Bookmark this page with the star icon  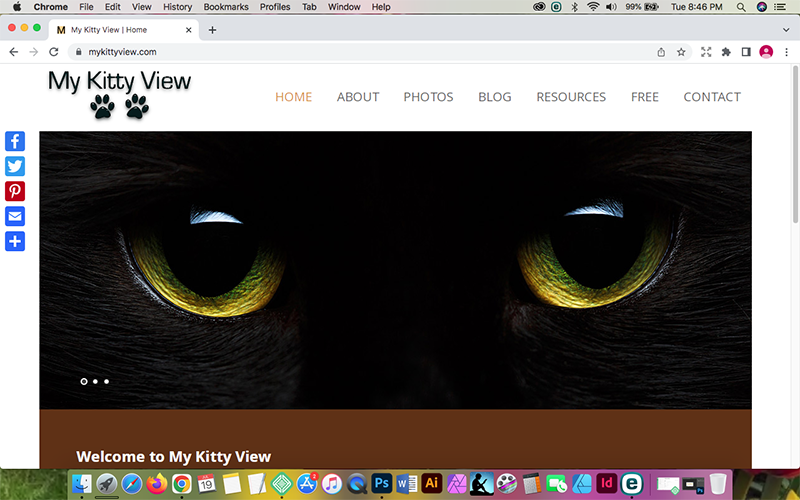tap(681, 52)
